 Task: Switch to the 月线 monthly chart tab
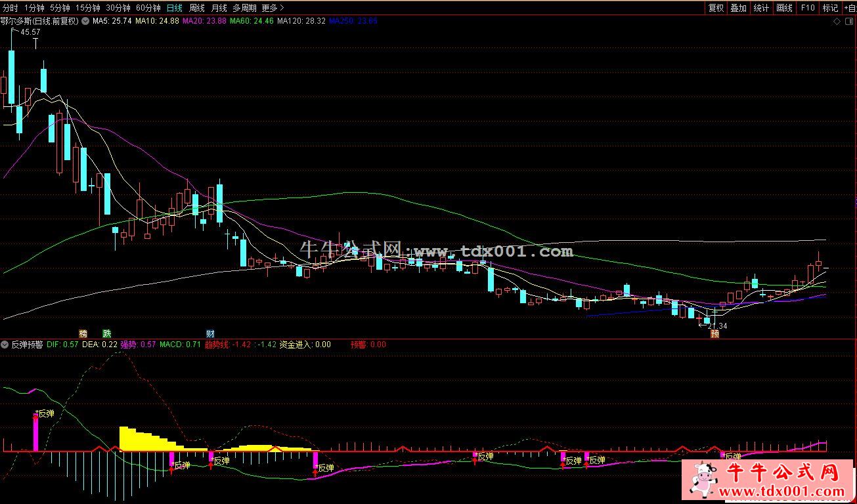(219, 8)
